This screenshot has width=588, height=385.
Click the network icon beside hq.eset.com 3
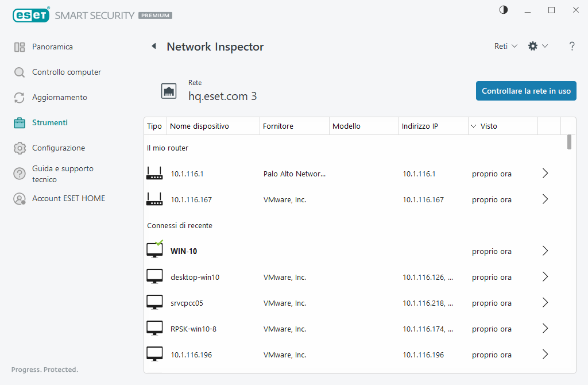pyautogui.click(x=169, y=91)
